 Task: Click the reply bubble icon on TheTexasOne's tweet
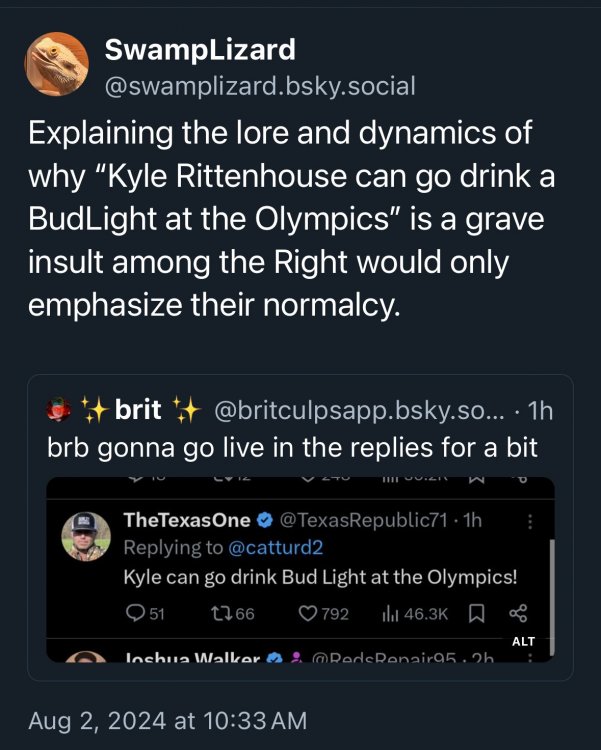pos(136,614)
